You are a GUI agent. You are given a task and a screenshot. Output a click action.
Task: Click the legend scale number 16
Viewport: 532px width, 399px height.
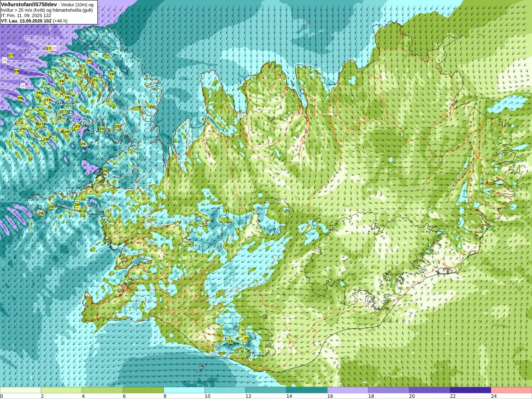330,396
